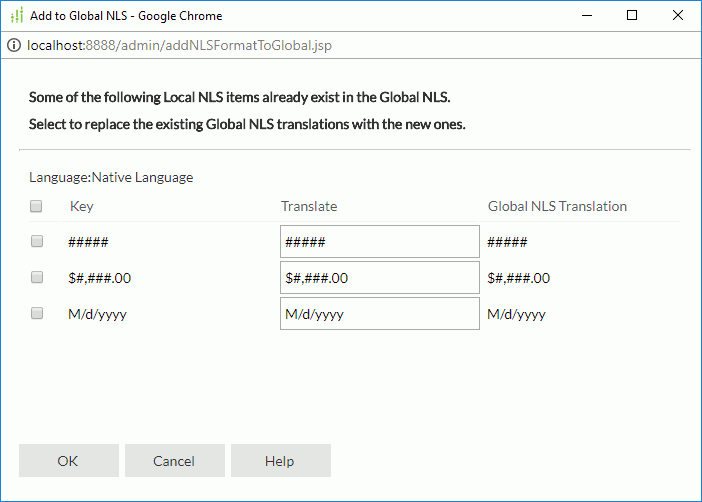Click the ##### Global NLS Translation value
This screenshot has width=702, height=502.
(x=507, y=242)
